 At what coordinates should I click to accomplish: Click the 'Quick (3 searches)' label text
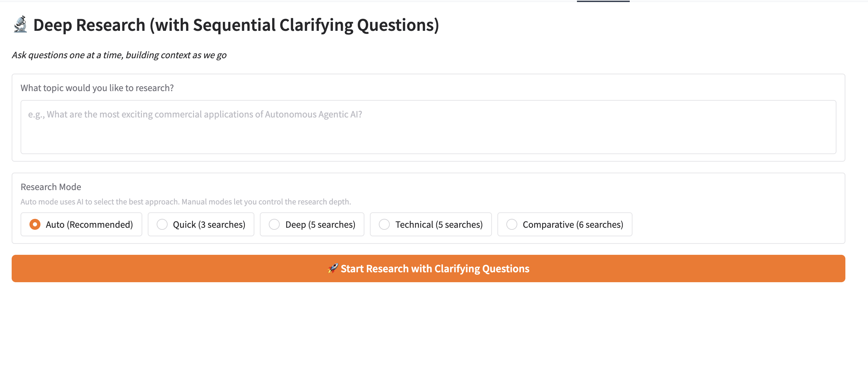click(x=209, y=225)
